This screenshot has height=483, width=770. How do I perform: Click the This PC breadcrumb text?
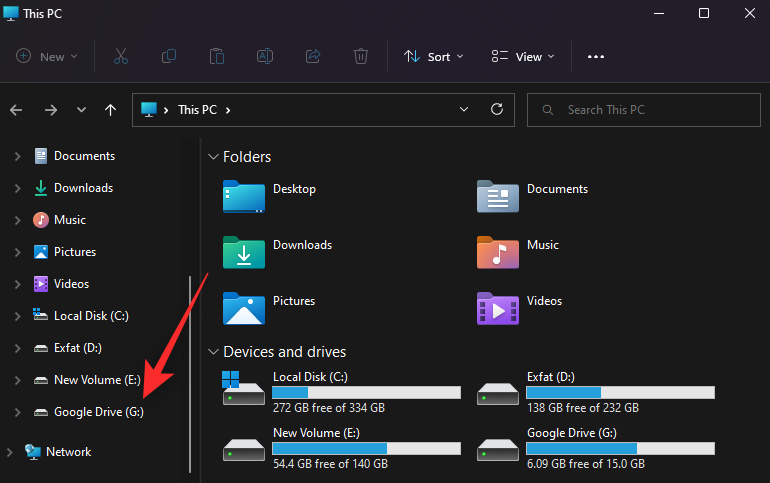(197, 109)
